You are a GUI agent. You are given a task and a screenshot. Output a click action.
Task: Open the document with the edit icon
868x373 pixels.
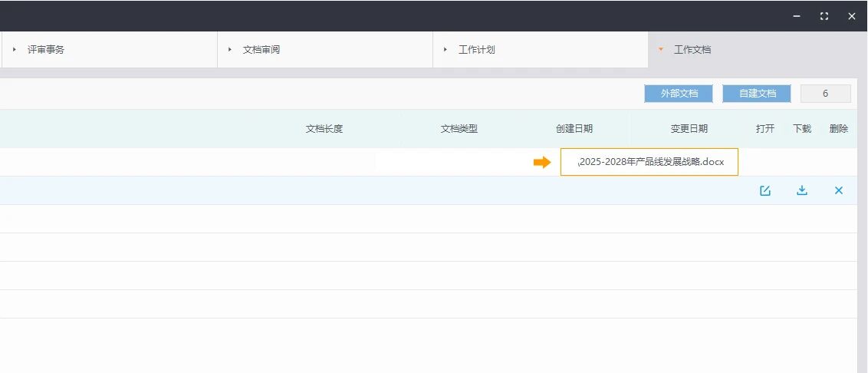pyautogui.click(x=765, y=190)
